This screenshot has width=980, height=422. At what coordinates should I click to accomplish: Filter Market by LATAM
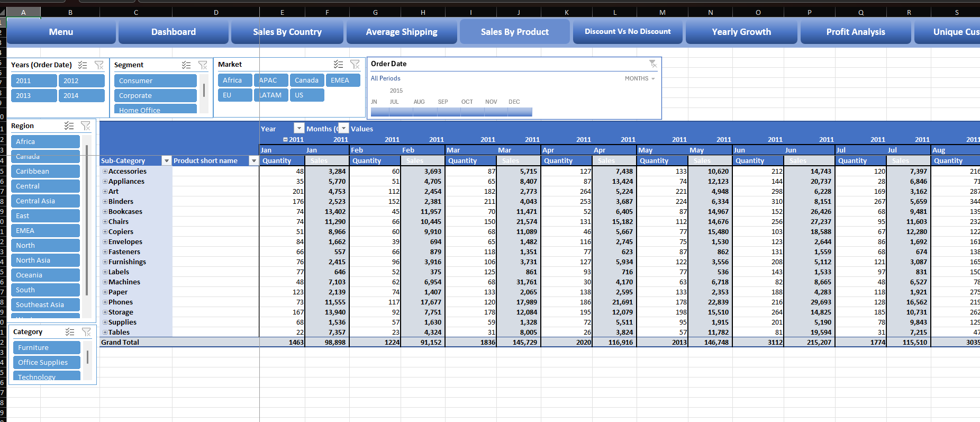271,95
